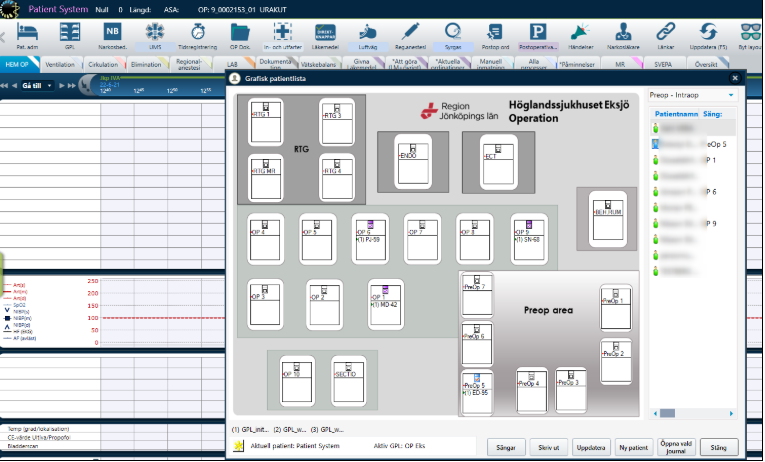The height and width of the screenshot is (462, 765).
Task: Switch to the Elimination tab
Action: coord(146,63)
